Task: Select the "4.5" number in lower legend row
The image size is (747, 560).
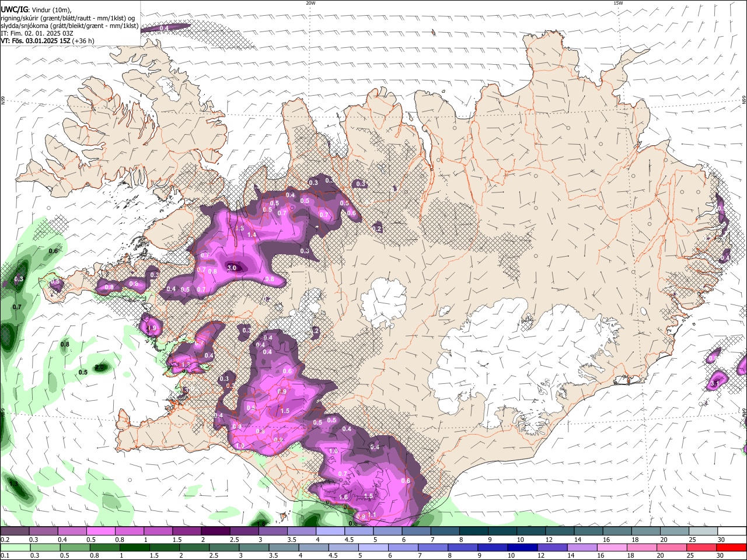Action: [x=332, y=555]
